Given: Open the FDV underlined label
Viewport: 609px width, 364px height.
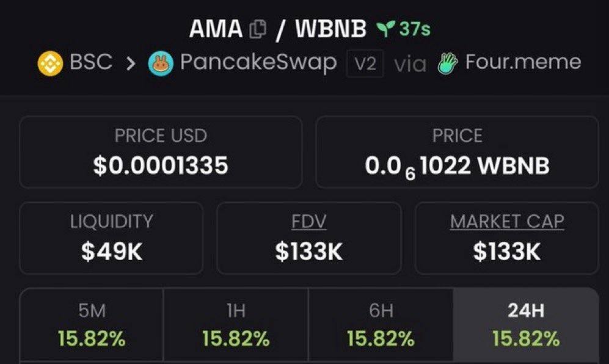Looking at the screenshot, I should [309, 222].
